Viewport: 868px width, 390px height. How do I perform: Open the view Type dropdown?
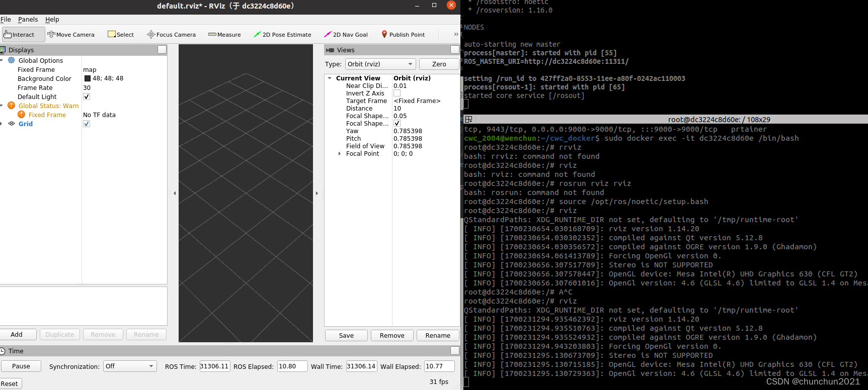(380, 64)
